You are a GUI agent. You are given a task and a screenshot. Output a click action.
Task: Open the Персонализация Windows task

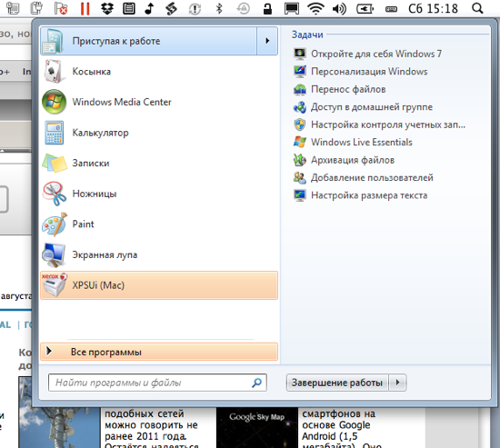pyautogui.click(x=360, y=72)
